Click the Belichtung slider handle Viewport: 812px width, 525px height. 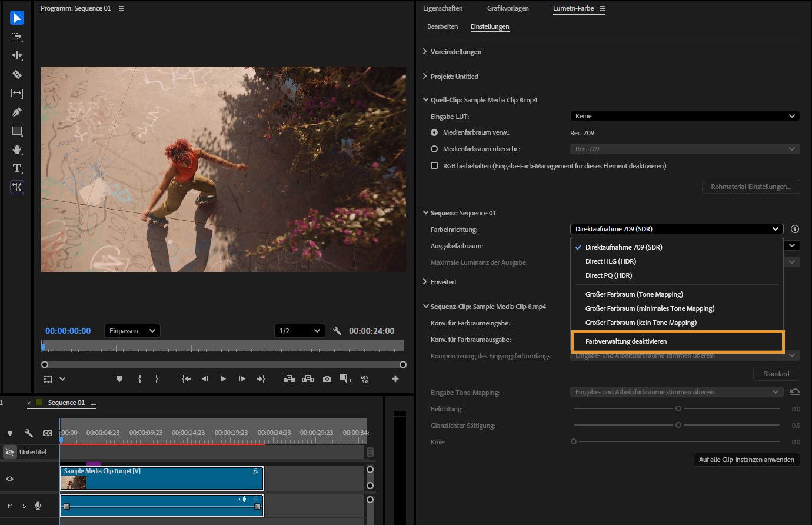coord(678,408)
